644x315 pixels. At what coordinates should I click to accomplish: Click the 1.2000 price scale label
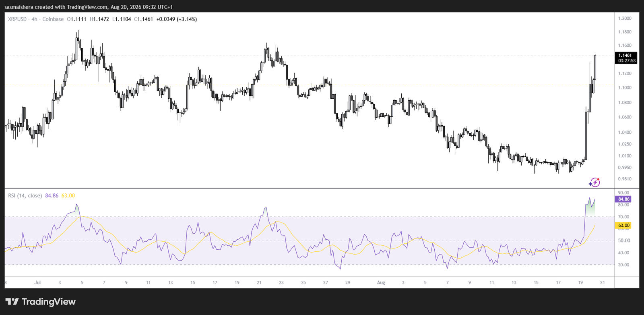coord(625,19)
